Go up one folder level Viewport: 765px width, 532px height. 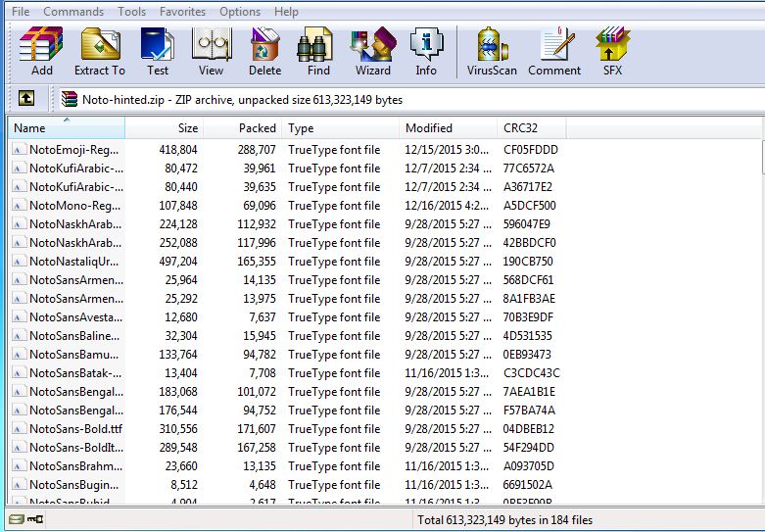pyautogui.click(x=26, y=99)
